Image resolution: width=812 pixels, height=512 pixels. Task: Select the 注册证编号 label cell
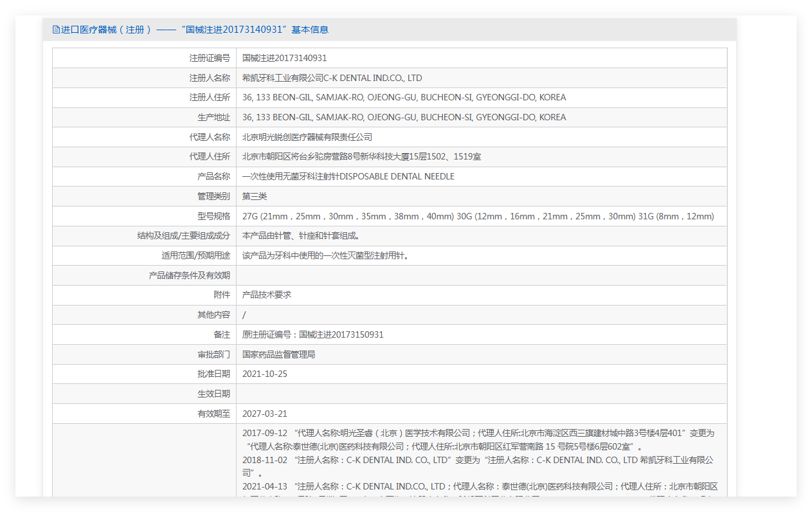(x=144, y=58)
